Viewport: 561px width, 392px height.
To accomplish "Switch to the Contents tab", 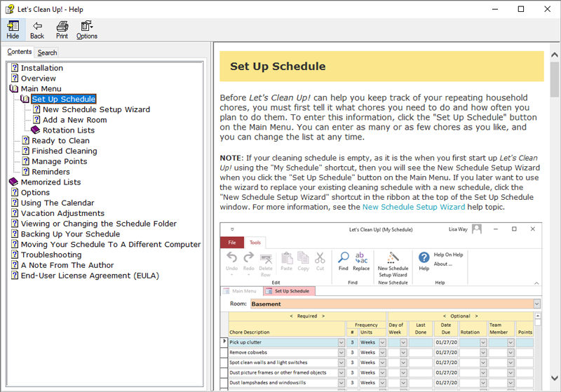I will tap(20, 52).
